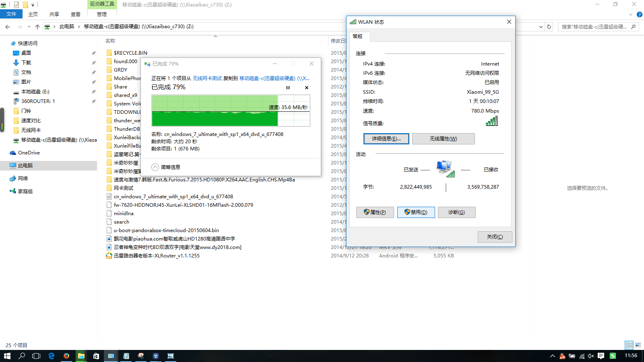Select the 网卡测试 folder
Image resolution: width=644 pixels, height=362 pixels.
(x=123, y=188)
